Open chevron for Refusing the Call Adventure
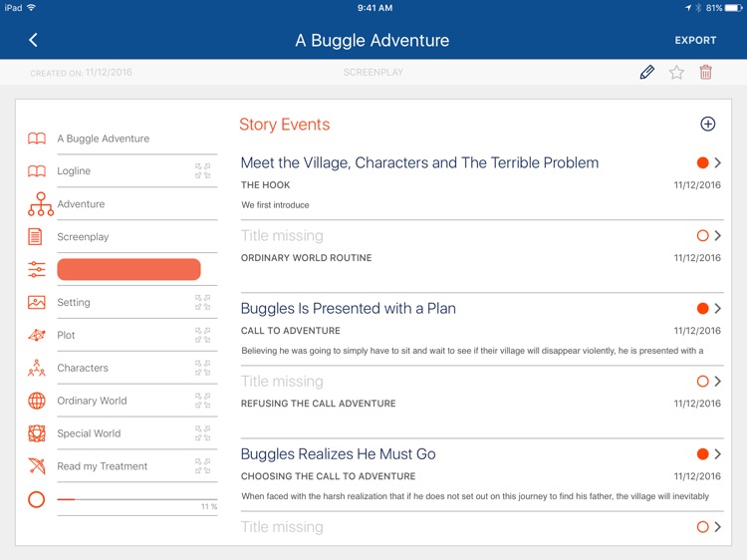 tap(717, 382)
